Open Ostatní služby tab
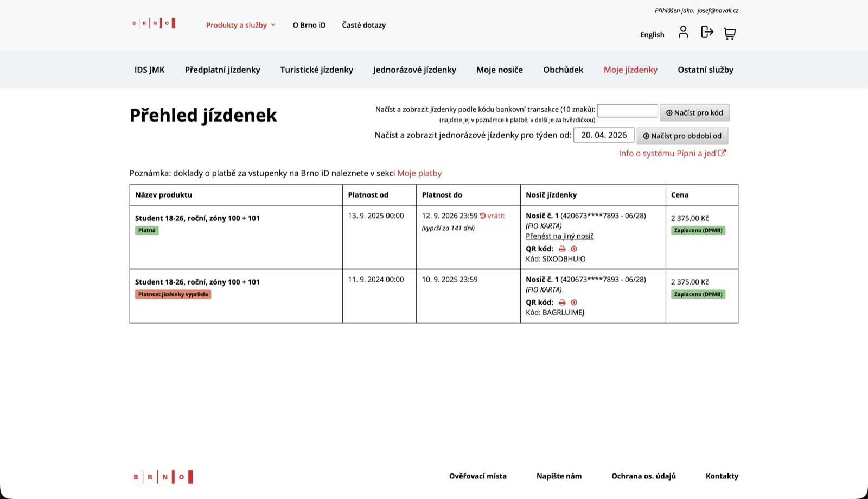This screenshot has height=499, width=868. point(705,70)
